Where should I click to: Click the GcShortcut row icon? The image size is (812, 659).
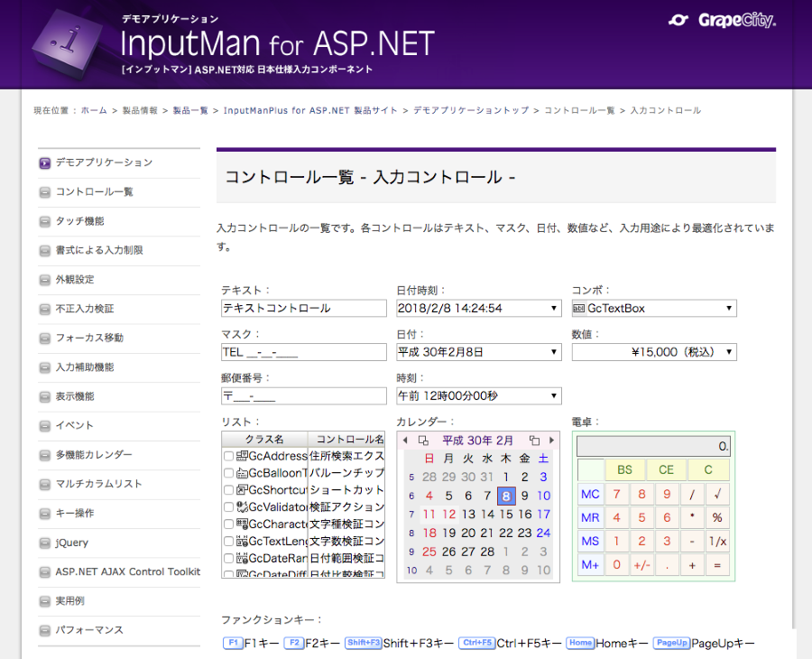tap(242, 489)
